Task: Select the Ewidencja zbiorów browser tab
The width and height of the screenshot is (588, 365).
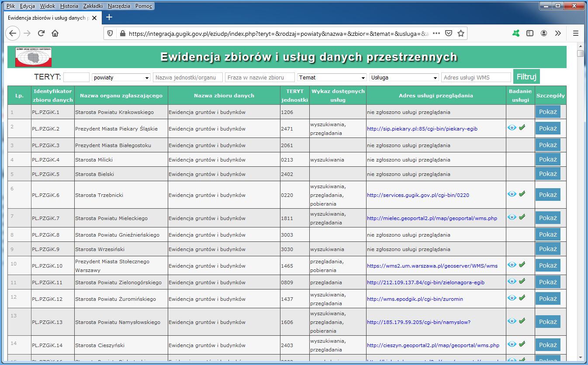Action: click(x=53, y=17)
